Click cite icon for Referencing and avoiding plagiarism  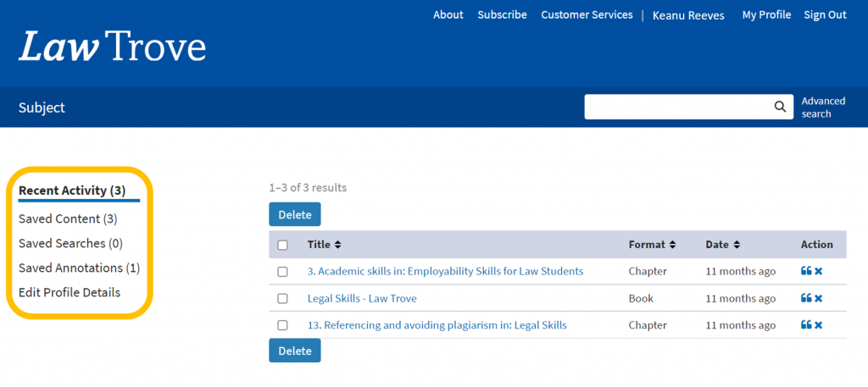click(805, 325)
